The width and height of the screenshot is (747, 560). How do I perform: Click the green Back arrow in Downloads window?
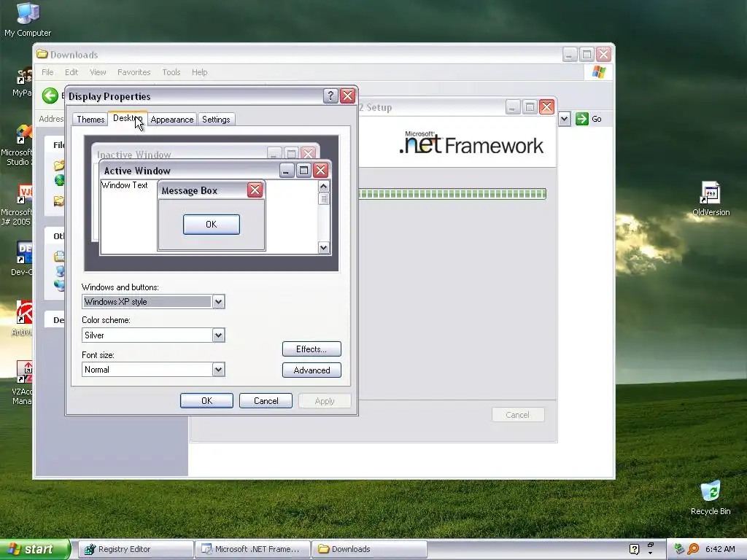(x=50, y=96)
